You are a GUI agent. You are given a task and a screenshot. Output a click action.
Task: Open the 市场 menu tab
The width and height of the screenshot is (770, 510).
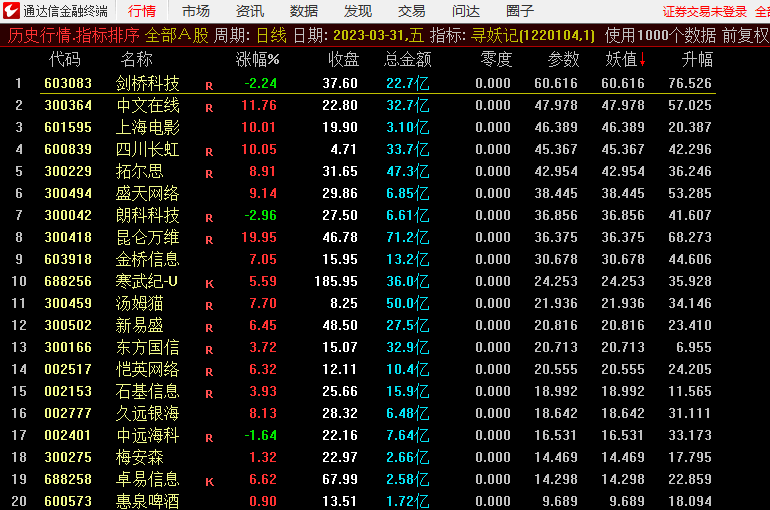196,11
